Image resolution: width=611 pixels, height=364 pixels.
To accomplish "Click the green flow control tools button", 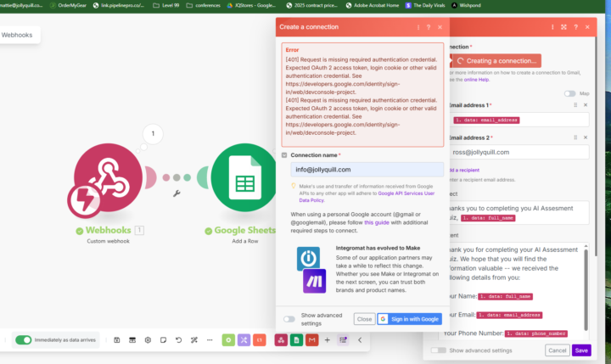I will click(x=228, y=340).
